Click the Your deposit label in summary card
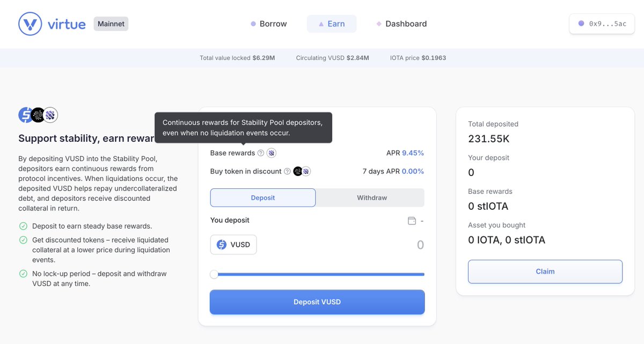Screen dimensions: 644x344 pos(489,158)
